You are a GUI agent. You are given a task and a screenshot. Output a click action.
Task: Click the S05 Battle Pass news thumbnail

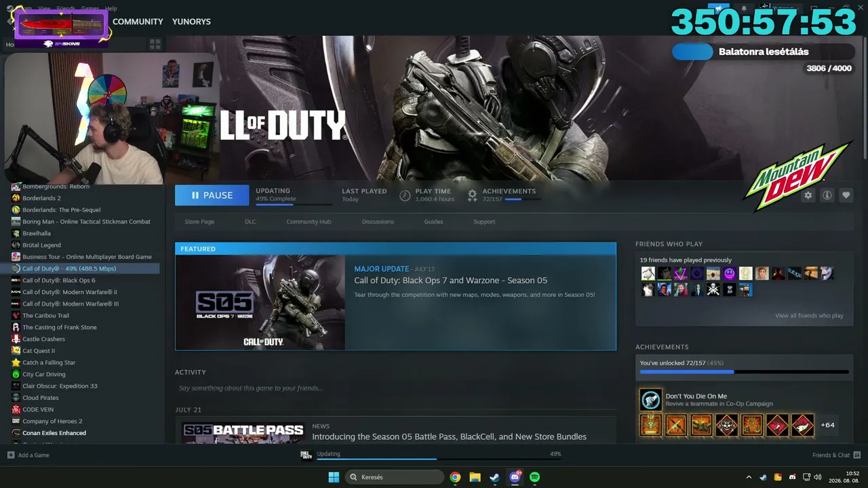(x=243, y=432)
